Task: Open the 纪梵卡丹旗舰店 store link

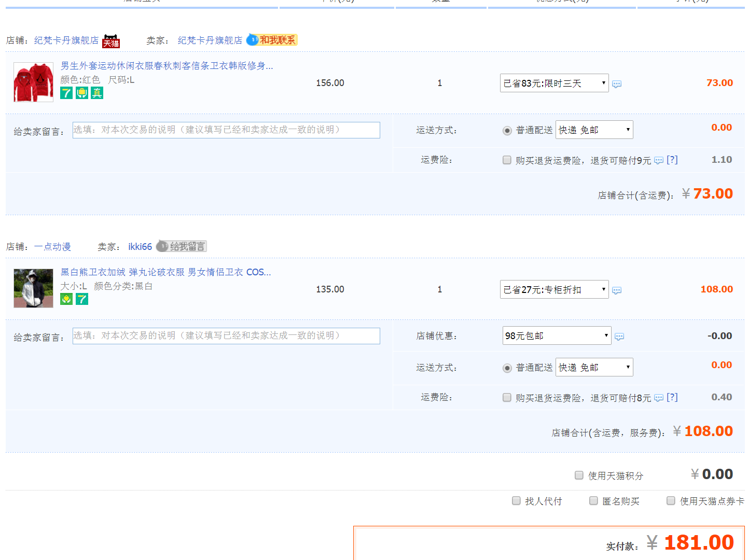Action: point(66,40)
